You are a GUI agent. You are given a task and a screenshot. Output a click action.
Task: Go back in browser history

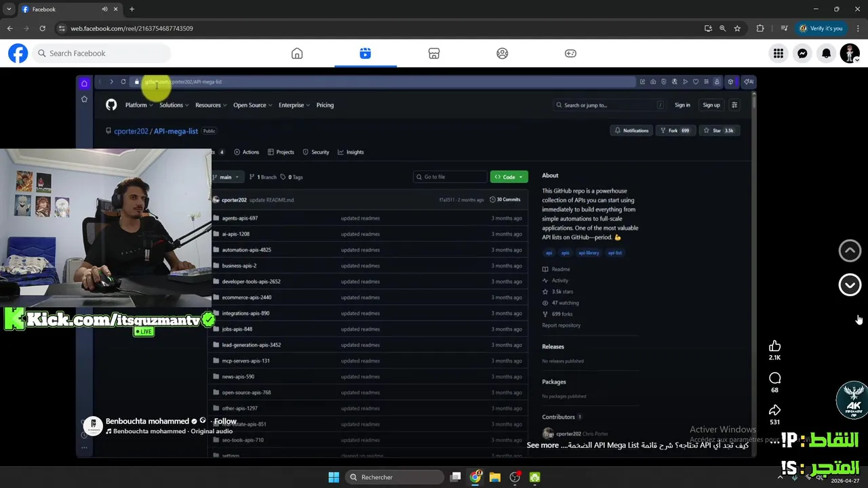tap(9, 28)
